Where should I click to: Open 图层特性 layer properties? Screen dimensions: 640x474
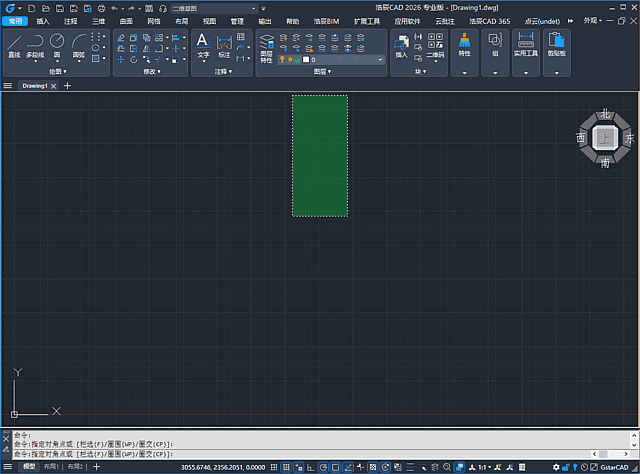[266, 46]
